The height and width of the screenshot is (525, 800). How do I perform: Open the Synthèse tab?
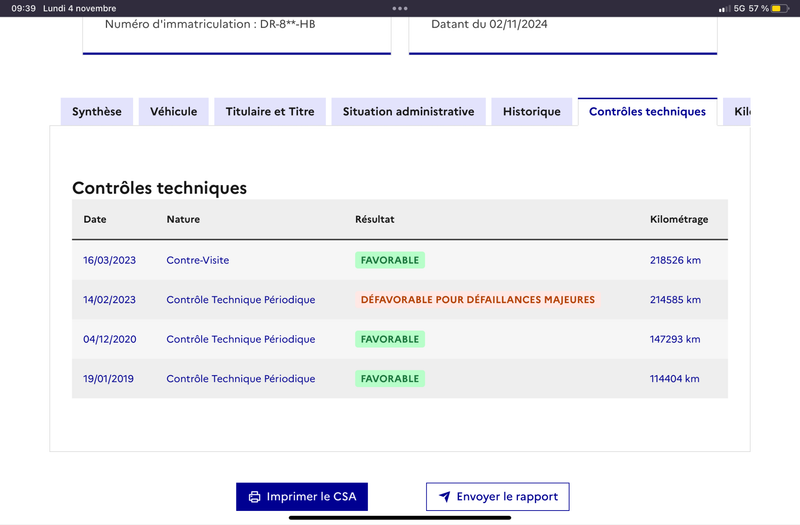(x=96, y=111)
